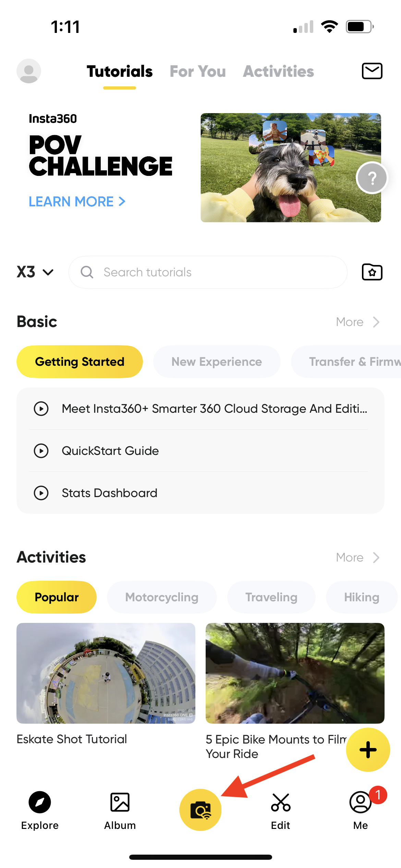Tap the Search tutorials field
401x868 pixels.
tap(208, 272)
